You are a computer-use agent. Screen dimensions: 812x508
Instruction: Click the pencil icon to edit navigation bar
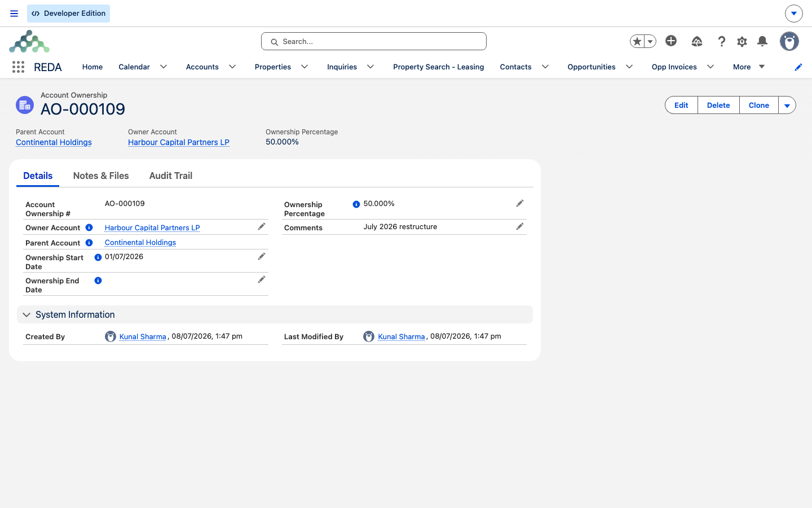pos(798,67)
